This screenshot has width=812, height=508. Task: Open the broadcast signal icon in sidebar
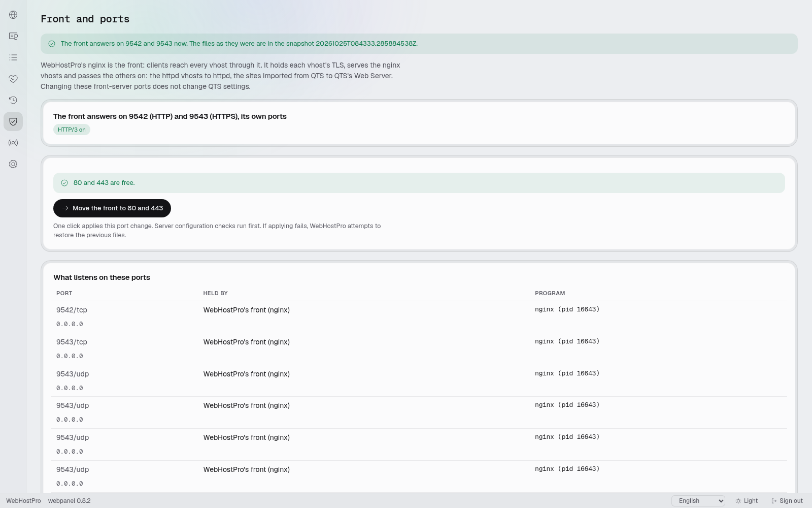(x=13, y=143)
